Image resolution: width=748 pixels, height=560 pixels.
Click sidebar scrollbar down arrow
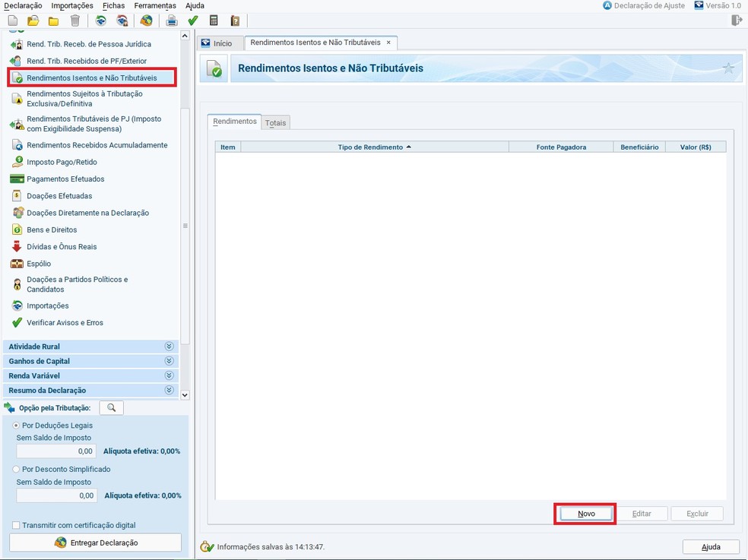click(185, 395)
